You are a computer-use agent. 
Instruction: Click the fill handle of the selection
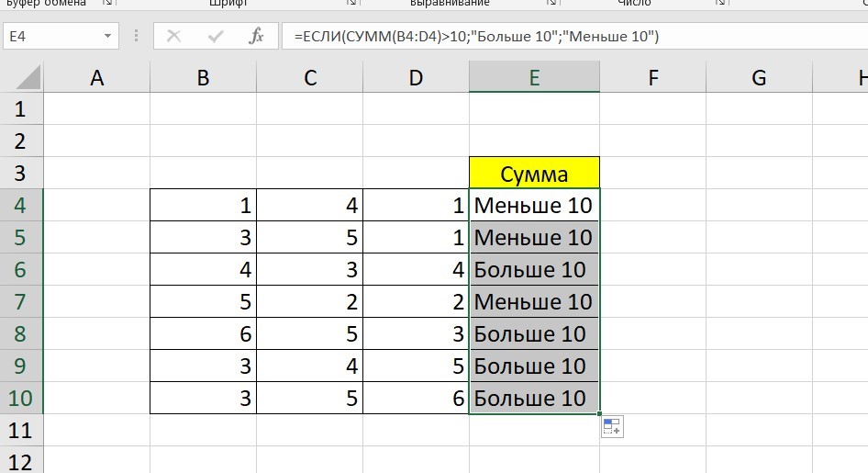[600, 414]
